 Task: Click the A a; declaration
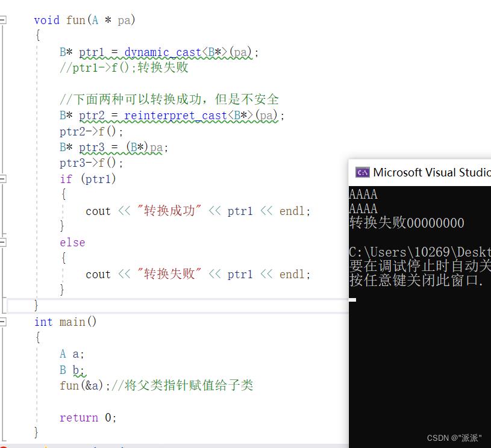(x=72, y=354)
